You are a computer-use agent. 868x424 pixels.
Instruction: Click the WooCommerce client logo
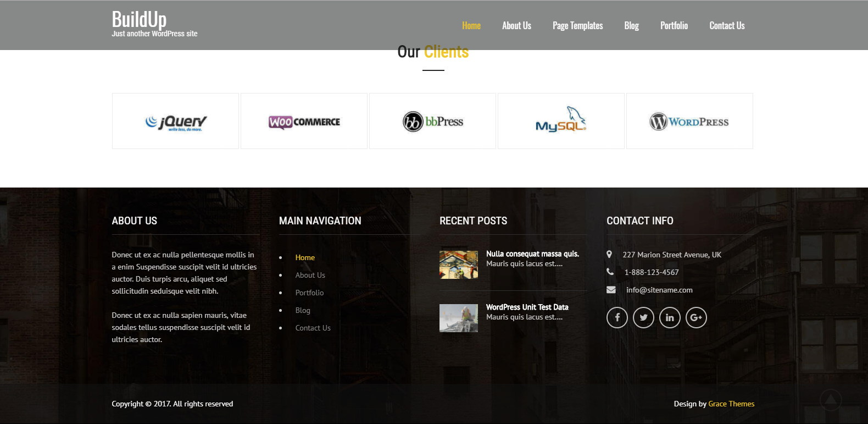coord(304,122)
